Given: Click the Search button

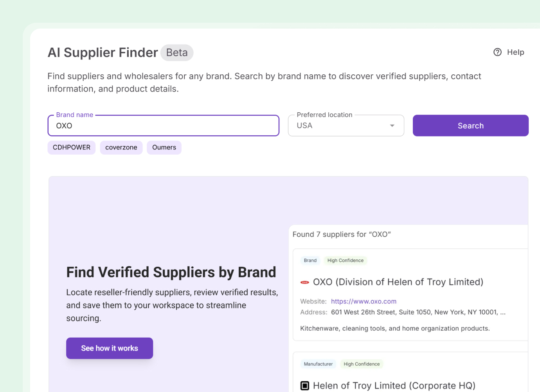Looking at the screenshot, I should pyautogui.click(x=470, y=126).
